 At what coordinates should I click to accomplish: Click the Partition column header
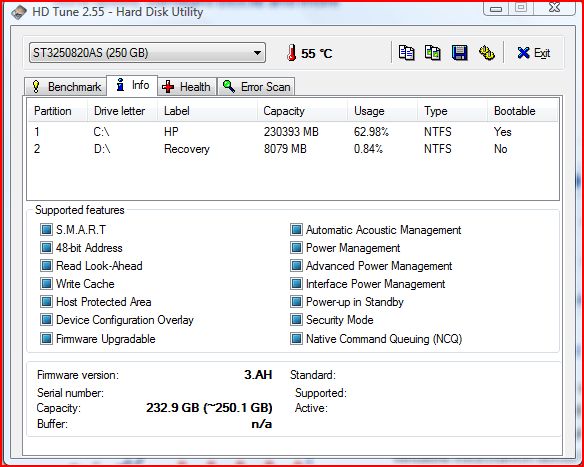pyautogui.click(x=57, y=111)
